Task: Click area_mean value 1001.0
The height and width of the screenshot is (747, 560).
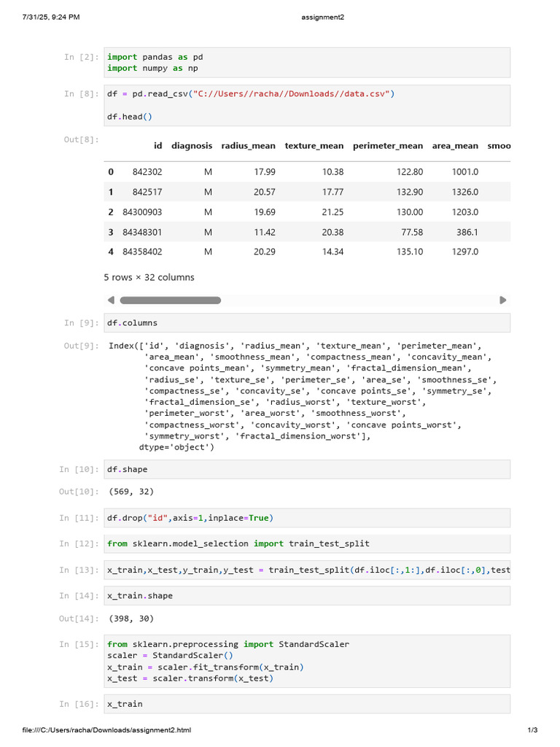Action: [465, 172]
